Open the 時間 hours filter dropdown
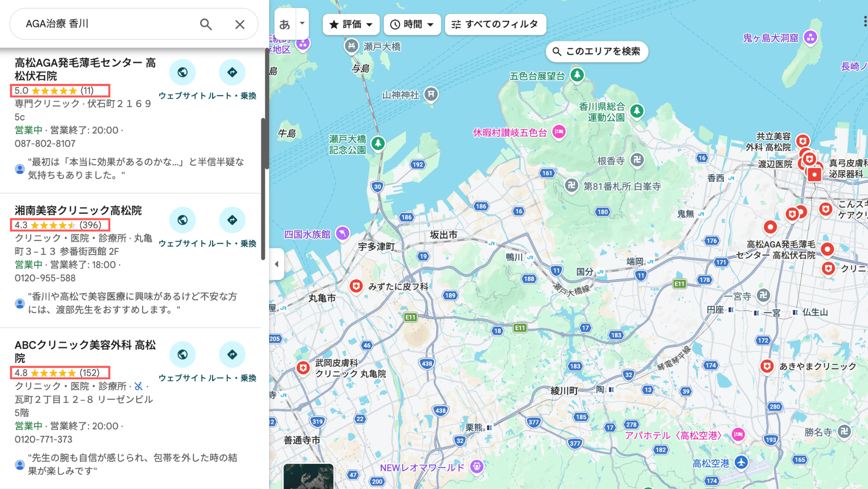Screen dimensions: 868x489 point(412,24)
